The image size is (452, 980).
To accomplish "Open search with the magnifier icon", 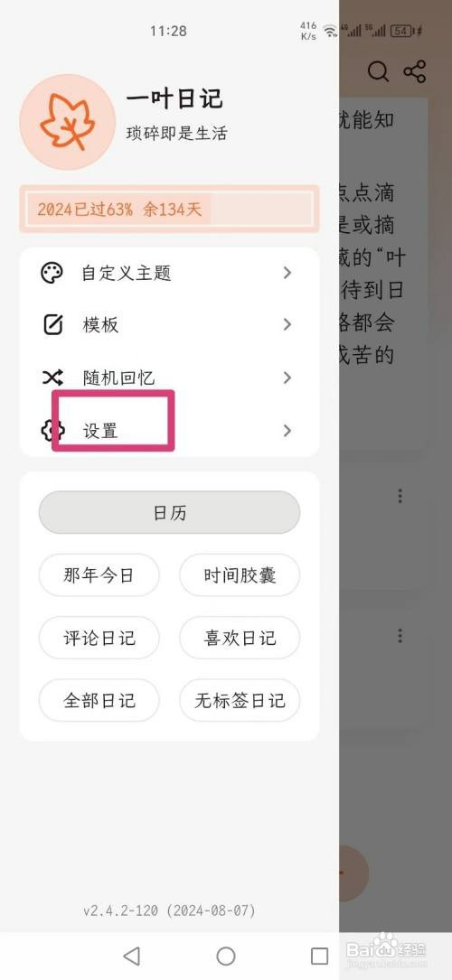I will (x=378, y=72).
